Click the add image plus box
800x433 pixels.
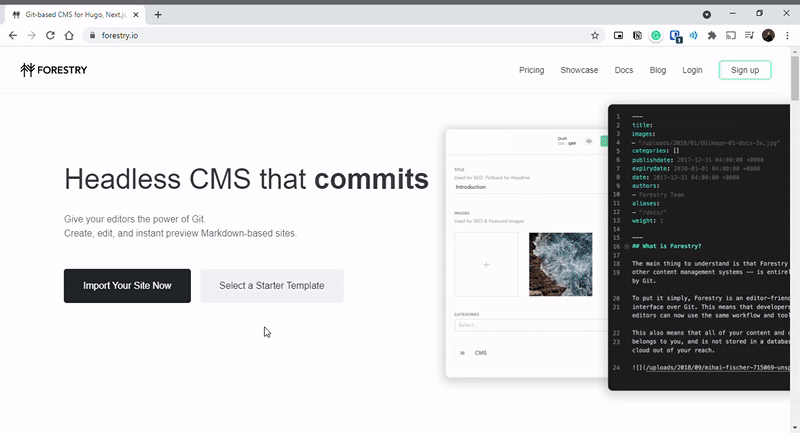[x=486, y=264]
